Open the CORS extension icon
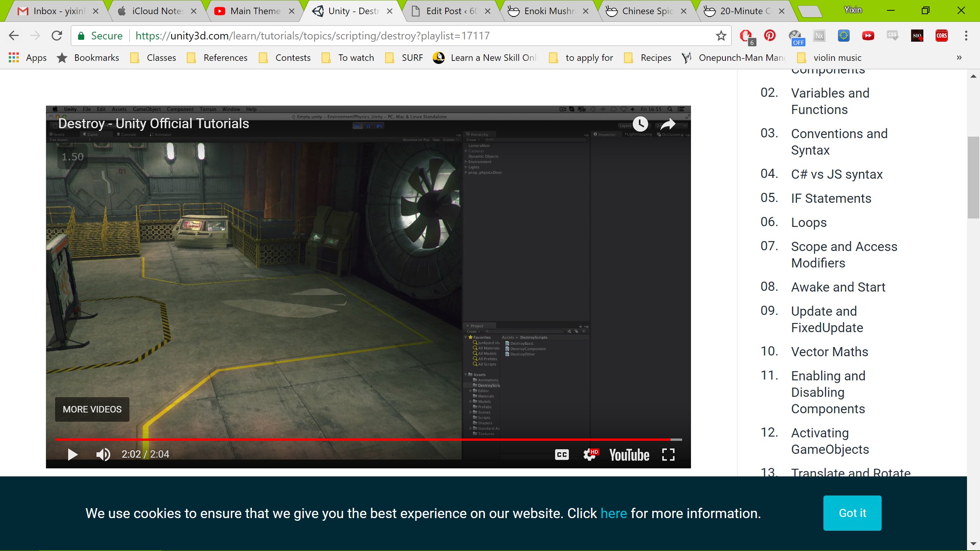The image size is (980, 551). coord(941,36)
